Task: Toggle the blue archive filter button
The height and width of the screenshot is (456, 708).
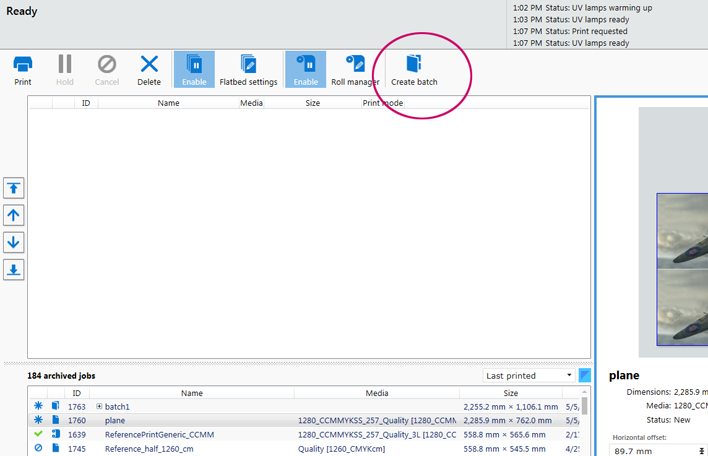Action: tap(585, 376)
